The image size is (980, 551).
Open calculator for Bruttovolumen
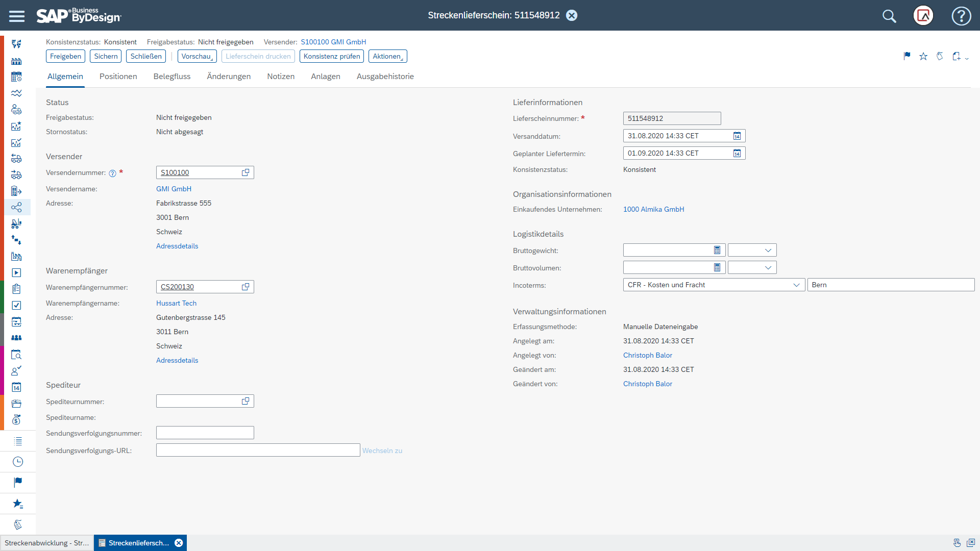pyautogui.click(x=717, y=267)
